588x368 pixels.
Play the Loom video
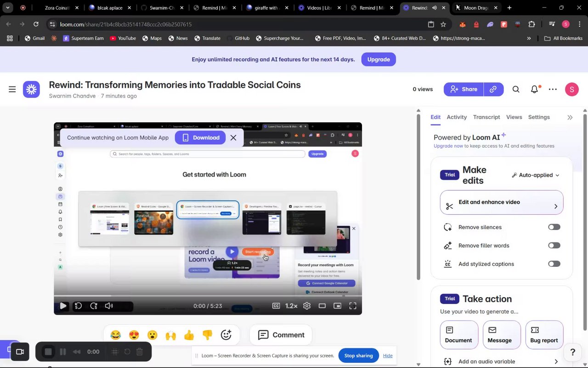pos(63,306)
